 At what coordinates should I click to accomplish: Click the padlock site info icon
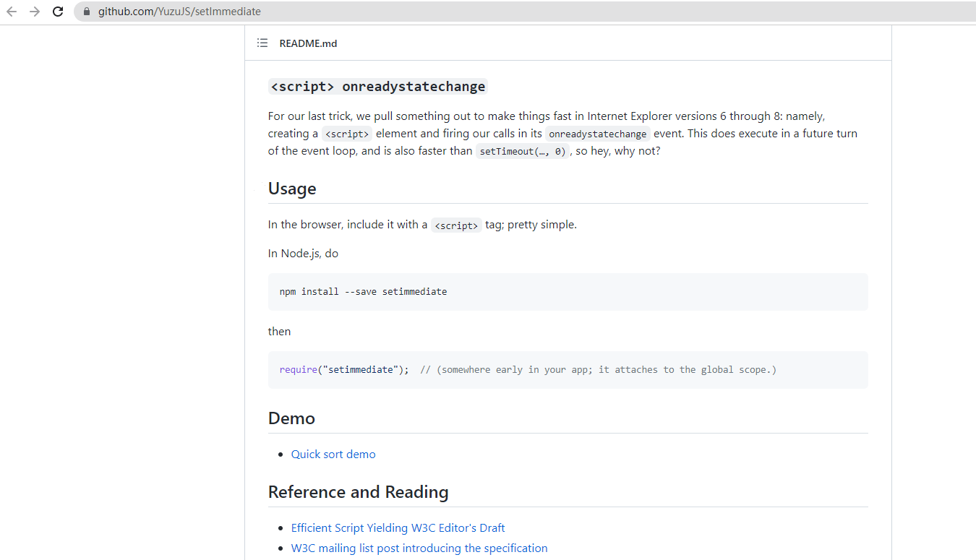point(87,12)
